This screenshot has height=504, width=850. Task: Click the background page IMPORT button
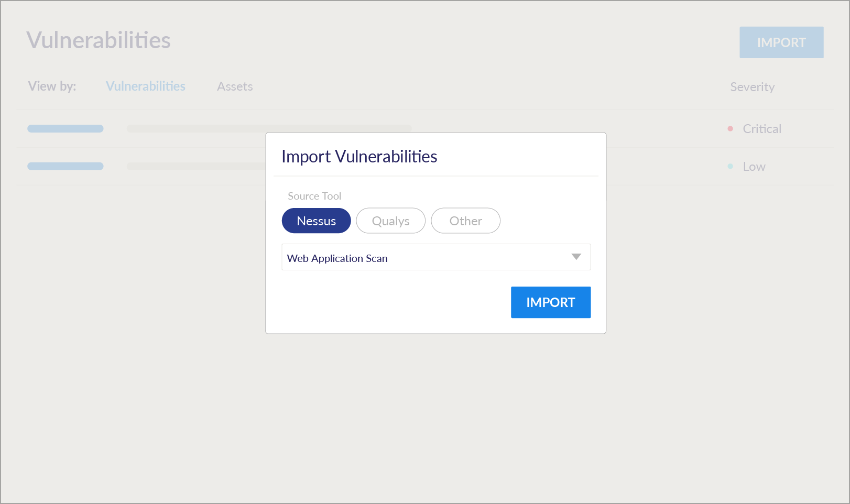coord(781,42)
